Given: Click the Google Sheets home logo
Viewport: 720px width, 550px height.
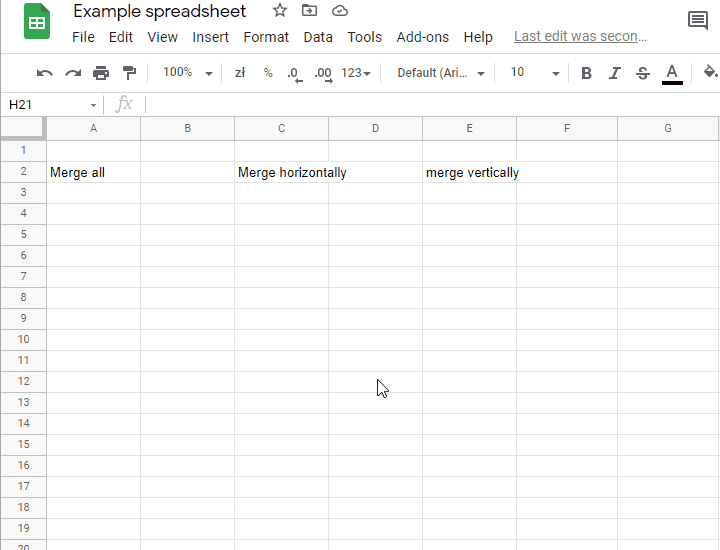Looking at the screenshot, I should coord(38,22).
